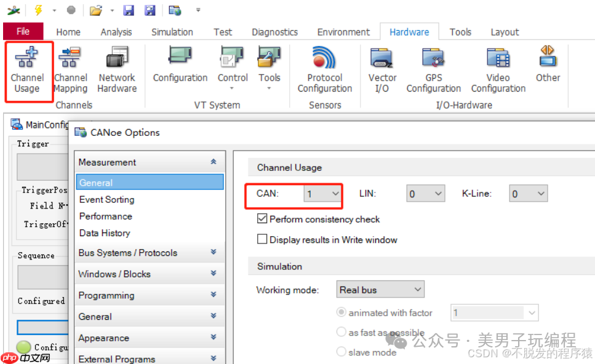Open the CAN channel count dropdown
595x364 pixels.
coord(323,194)
